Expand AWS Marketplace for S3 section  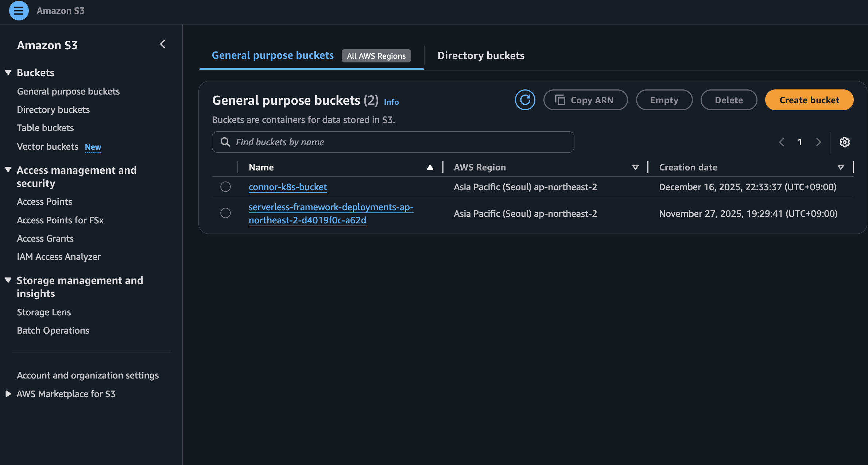coord(8,394)
